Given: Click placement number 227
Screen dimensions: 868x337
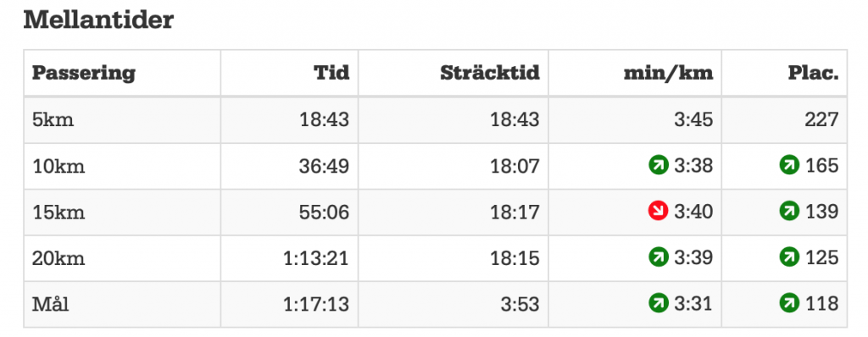Looking at the screenshot, I should (x=822, y=119).
